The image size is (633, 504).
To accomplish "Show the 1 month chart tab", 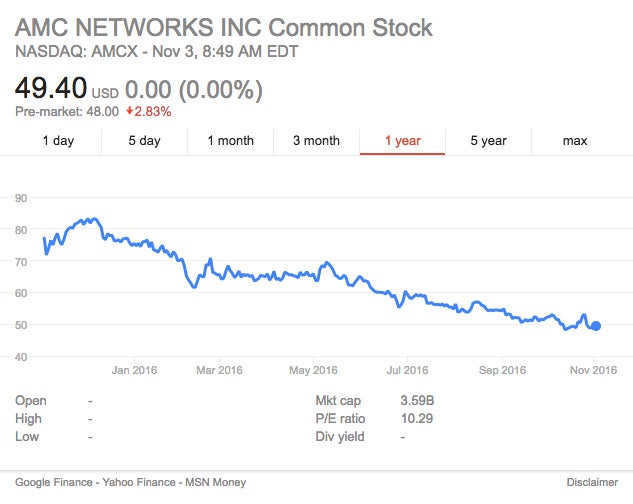I will pyautogui.click(x=230, y=141).
